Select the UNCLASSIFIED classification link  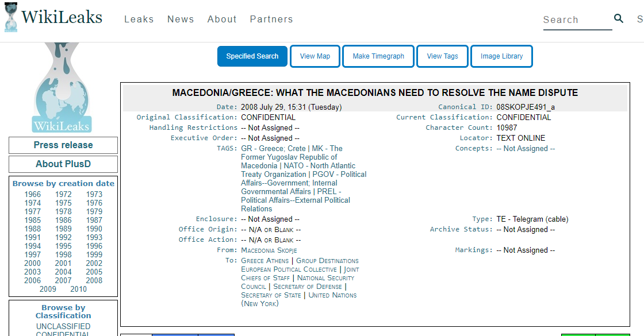[63, 326]
